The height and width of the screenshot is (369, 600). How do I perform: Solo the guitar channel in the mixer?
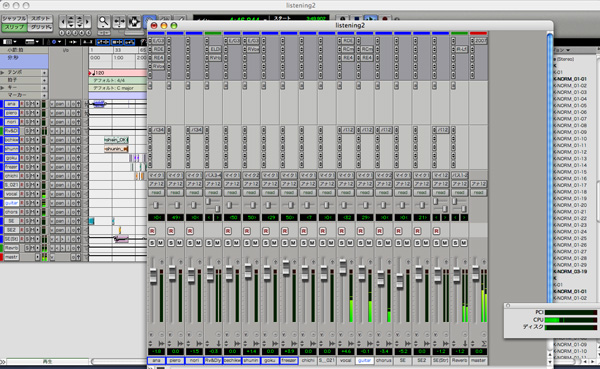click(x=360, y=243)
